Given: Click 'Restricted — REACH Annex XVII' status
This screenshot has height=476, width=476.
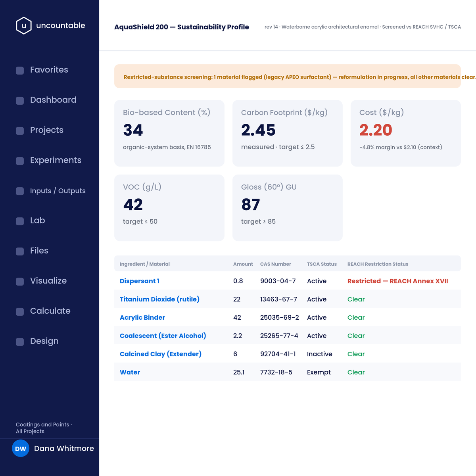Looking at the screenshot, I should point(398,281).
